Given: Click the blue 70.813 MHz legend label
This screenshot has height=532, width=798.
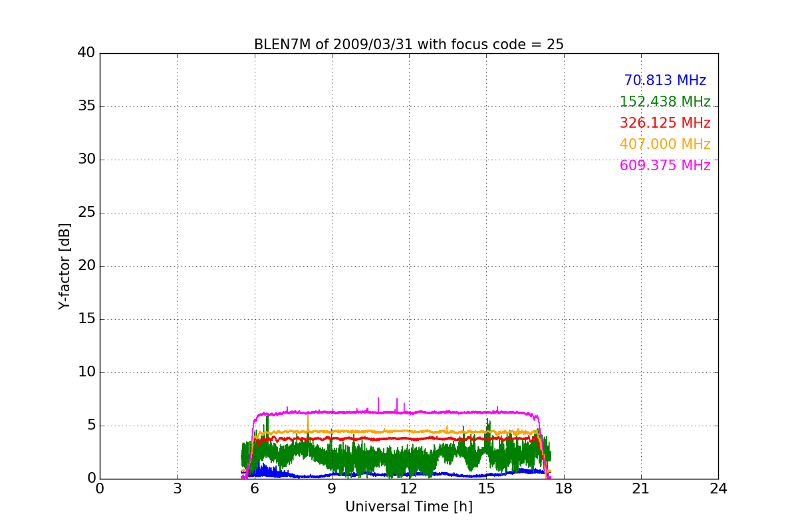Looking at the screenshot, I should point(664,80).
